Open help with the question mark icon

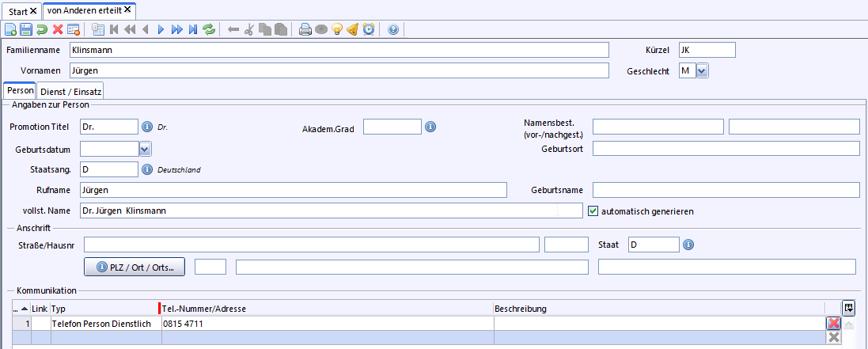[x=393, y=30]
